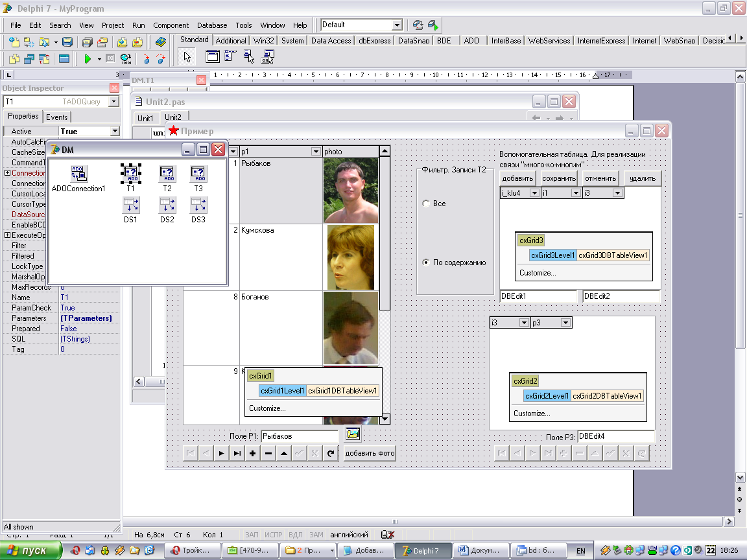Open the Project menu
The width and height of the screenshot is (747, 560).
(112, 25)
